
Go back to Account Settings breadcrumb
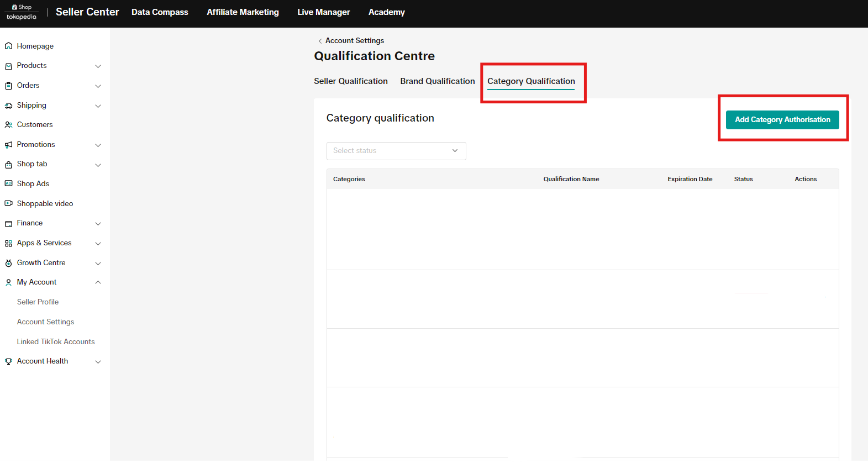(354, 41)
